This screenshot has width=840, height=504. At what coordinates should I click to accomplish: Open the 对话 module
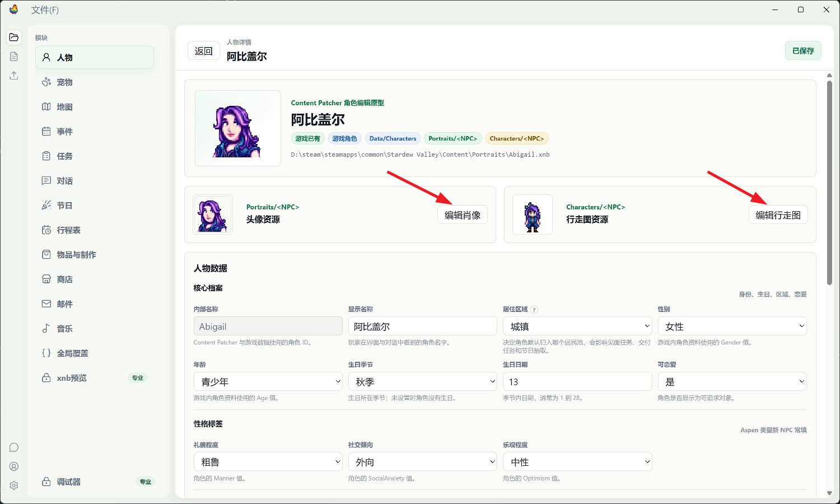click(95, 181)
